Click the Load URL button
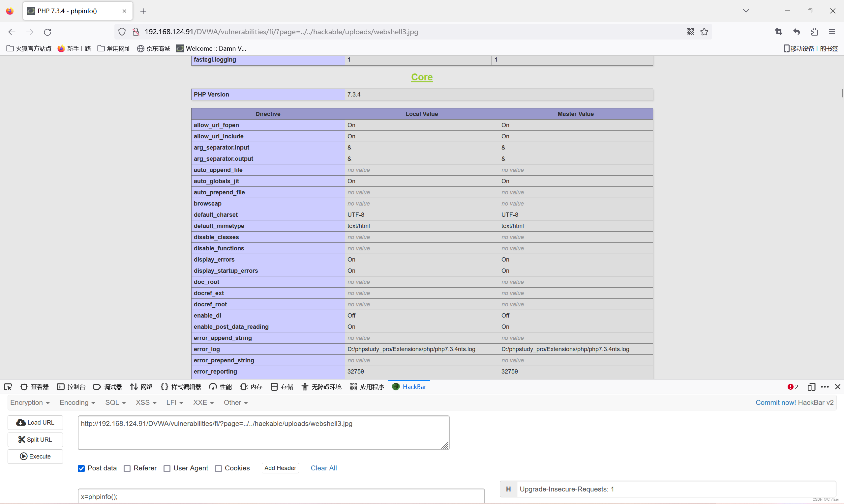 pyautogui.click(x=35, y=423)
